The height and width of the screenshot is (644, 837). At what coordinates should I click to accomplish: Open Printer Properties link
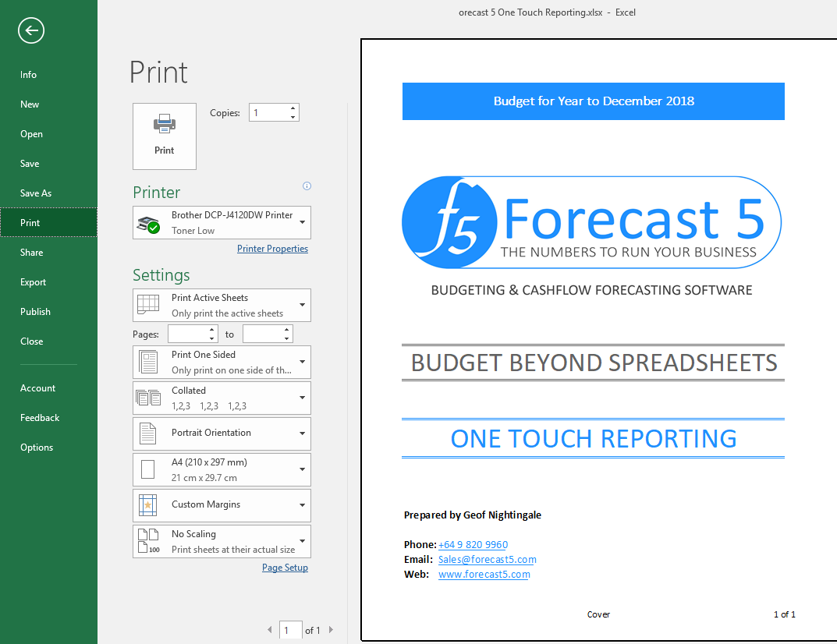272,249
